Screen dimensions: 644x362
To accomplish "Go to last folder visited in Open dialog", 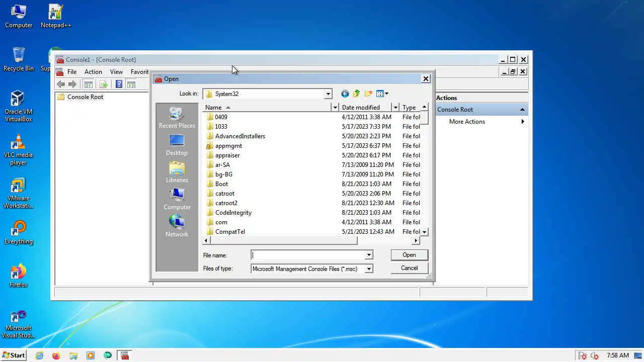I will (345, 94).
